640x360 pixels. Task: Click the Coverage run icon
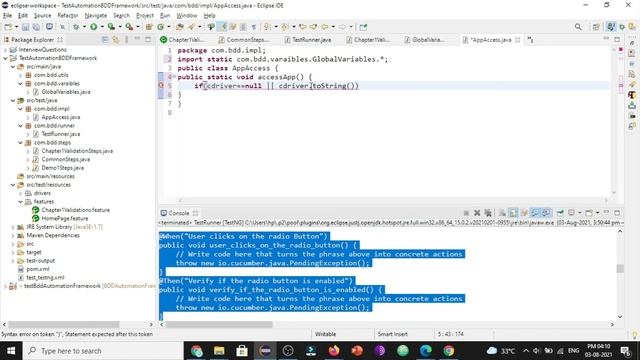pyautogui.click(x=111, y=27)
